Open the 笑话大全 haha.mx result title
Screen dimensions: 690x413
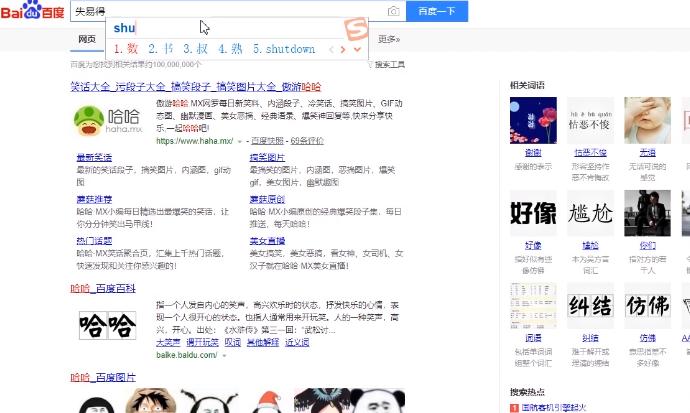pyautogui.click(x=196, y=87)
